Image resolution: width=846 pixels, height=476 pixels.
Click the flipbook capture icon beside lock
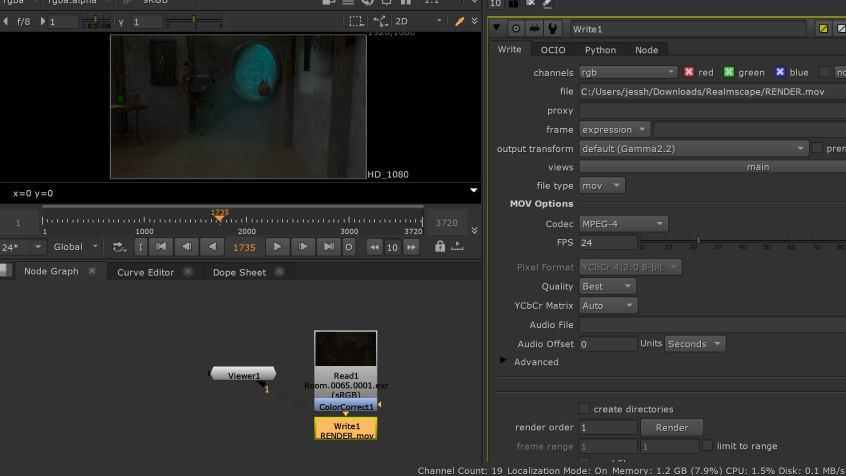coord(458,247)
